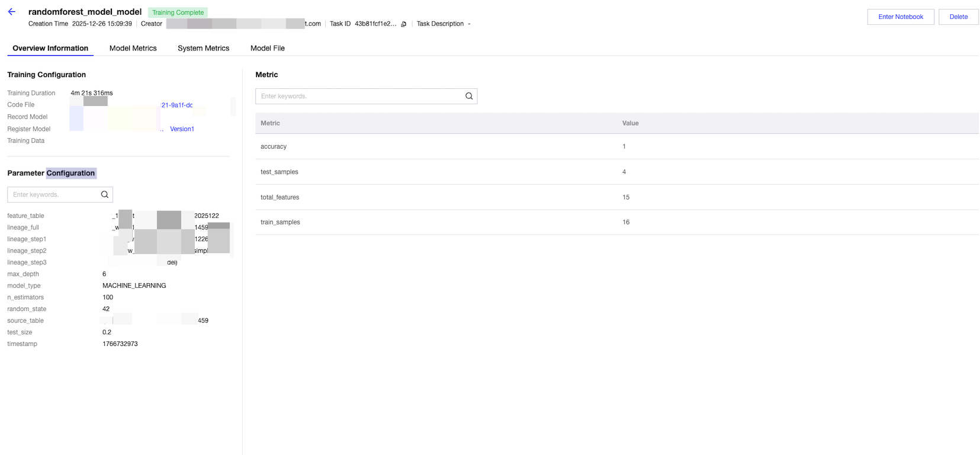
Task: Copy the Task ID with the copy icon
Action: (x=404, y=24)
